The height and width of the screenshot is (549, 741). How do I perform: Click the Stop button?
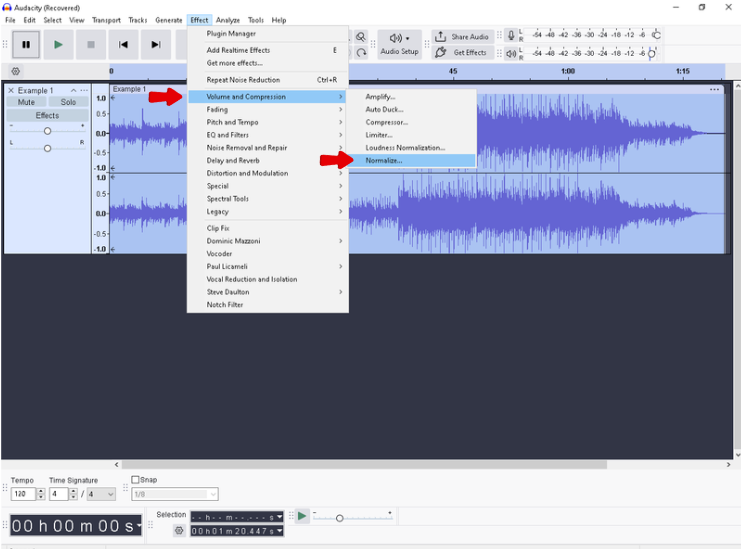pos(91,44)
